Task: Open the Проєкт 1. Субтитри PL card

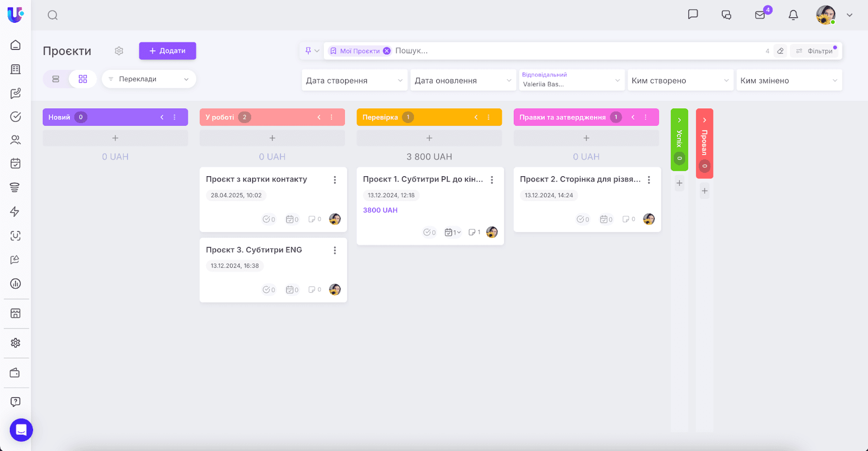Action: coord(423,179)
